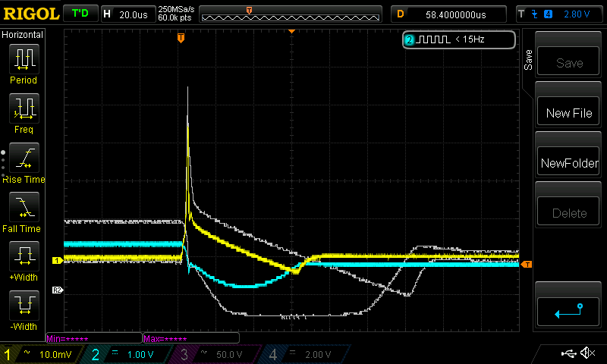
Task: Select the Rise Time measurement icon
Action: click(x=24, y=158)
